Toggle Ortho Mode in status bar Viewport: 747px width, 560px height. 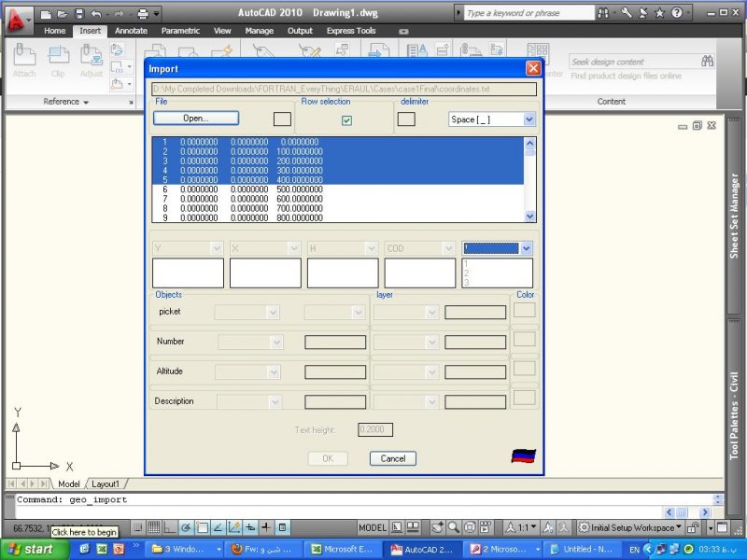(170, 527)
